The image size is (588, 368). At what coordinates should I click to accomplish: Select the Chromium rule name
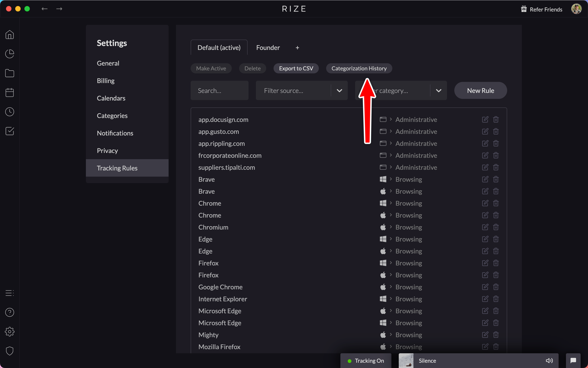[x=213, y=227]
